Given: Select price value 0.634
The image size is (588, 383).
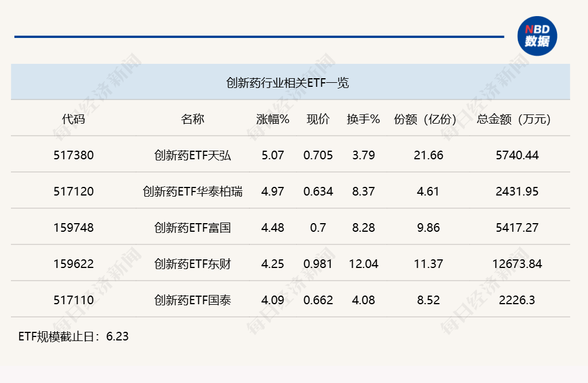Looking at the screenshot, I should click(318, 191).
